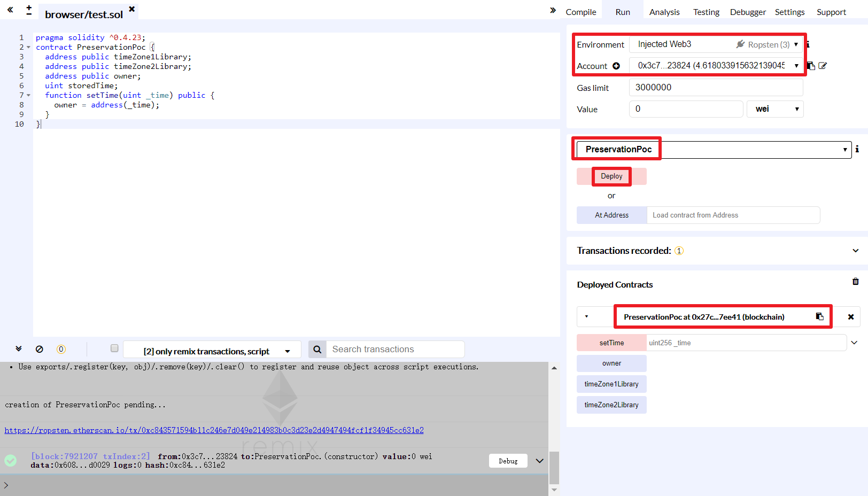
Task: Open the PreservationPoc contract selector dropdown
Action: (714, 150)
